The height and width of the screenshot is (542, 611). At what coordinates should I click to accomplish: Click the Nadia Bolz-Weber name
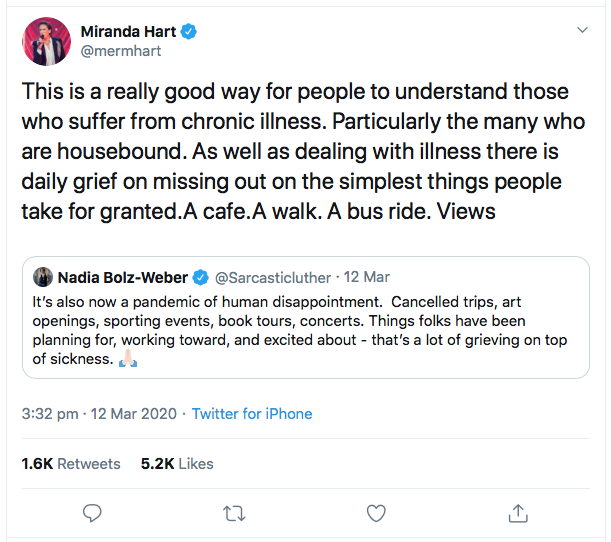tap(123, 277)
